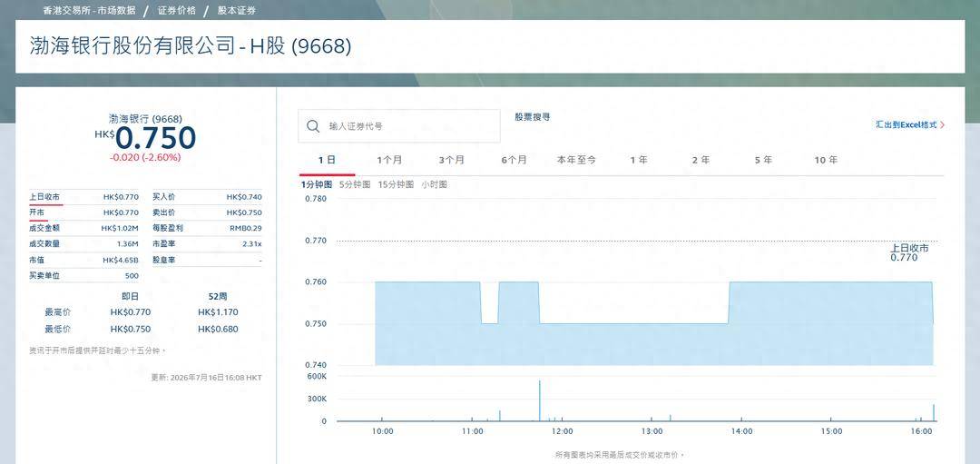Click the 成交金额 value HK$1.02M

point(120,228)
